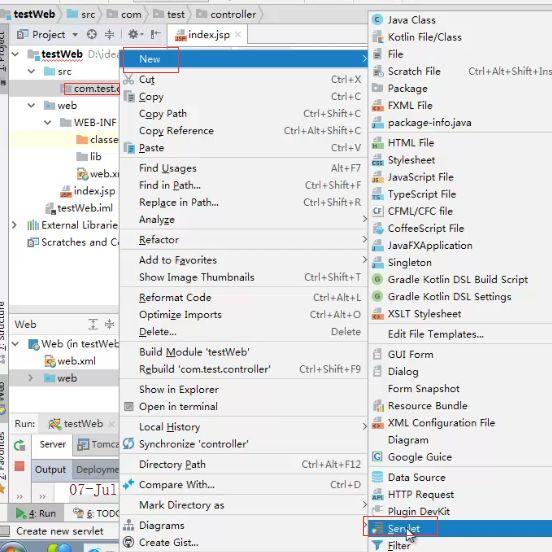Screen dimensions: 552x552
Task: Select web.xml in Web panel
Action: pos(70,361)
